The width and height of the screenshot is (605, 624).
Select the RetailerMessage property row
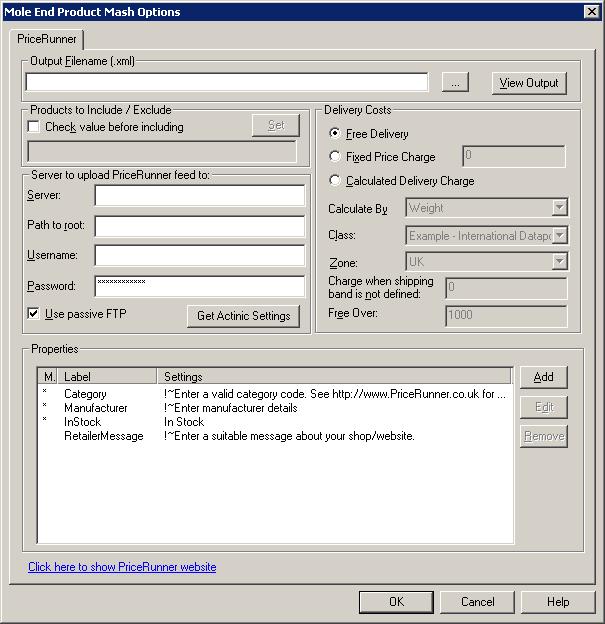coord(275,436)
